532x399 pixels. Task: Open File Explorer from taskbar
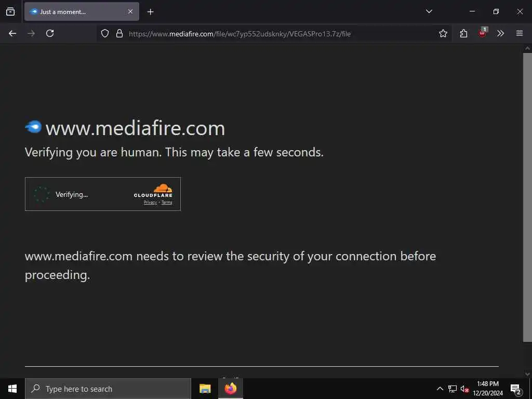(205, 389)
